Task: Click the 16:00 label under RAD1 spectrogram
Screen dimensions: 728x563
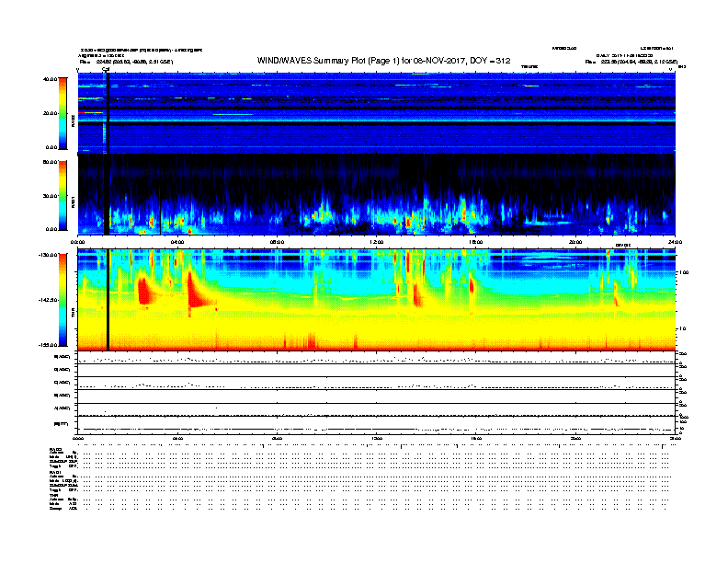Action: point(476,242)
